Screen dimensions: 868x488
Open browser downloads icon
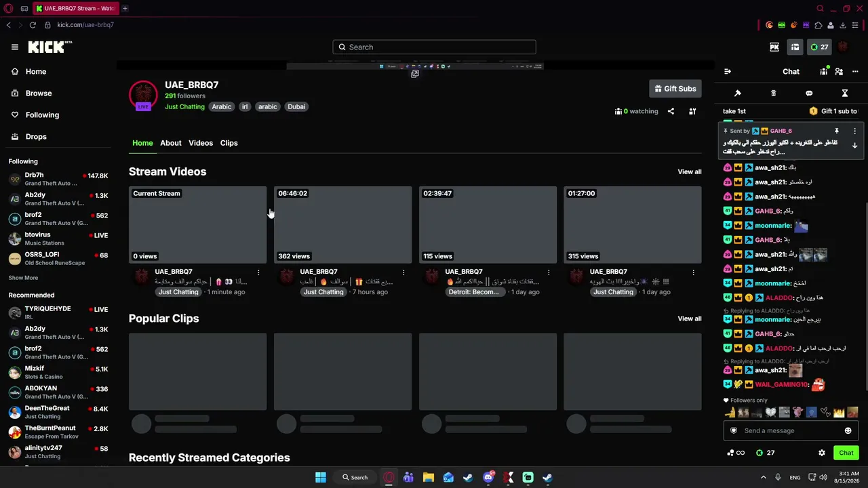(843, 25)
